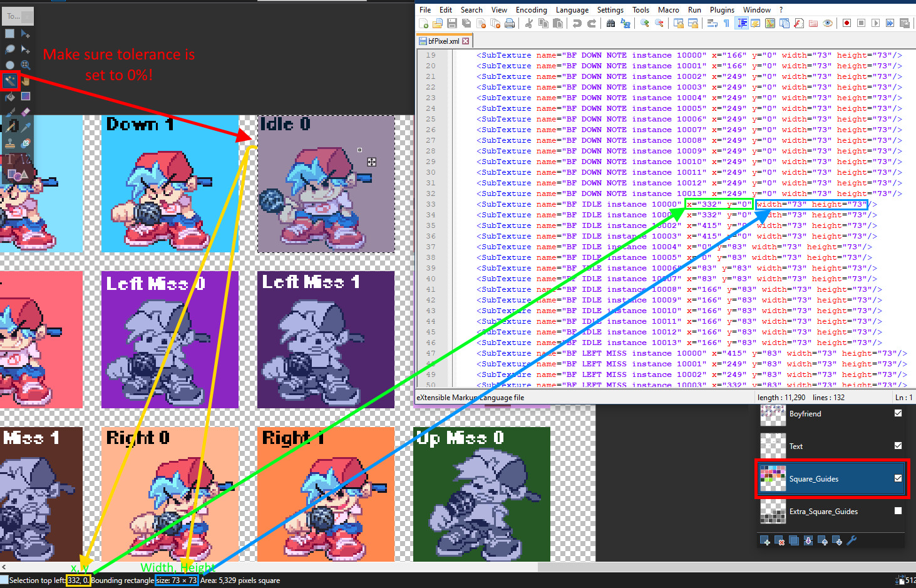Select the Clone Stamp tool
The image size is (916, 588).
[9, 143]
